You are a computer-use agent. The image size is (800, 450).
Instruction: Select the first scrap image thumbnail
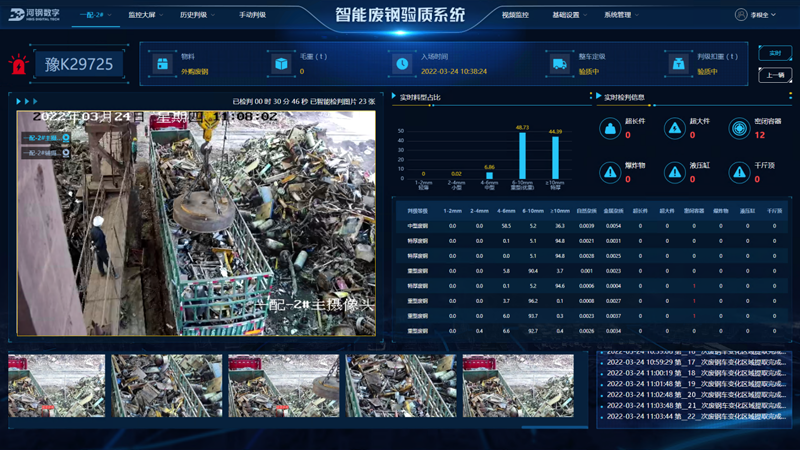pyautogui.click(x=56, y=386)
